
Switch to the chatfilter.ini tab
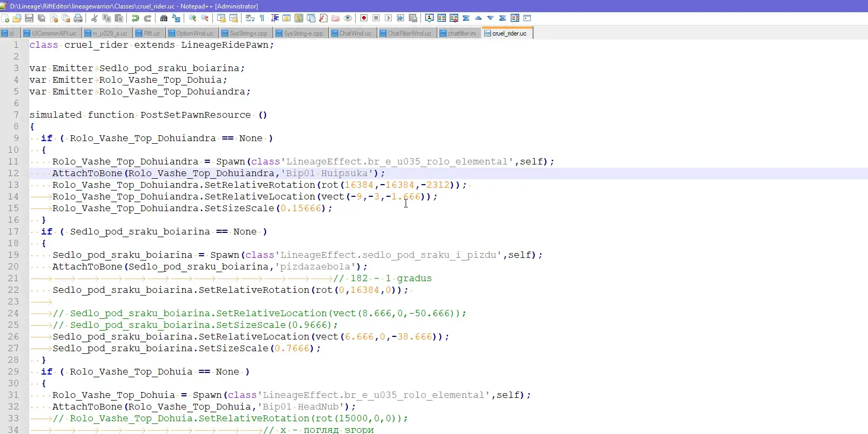point(459,33)
